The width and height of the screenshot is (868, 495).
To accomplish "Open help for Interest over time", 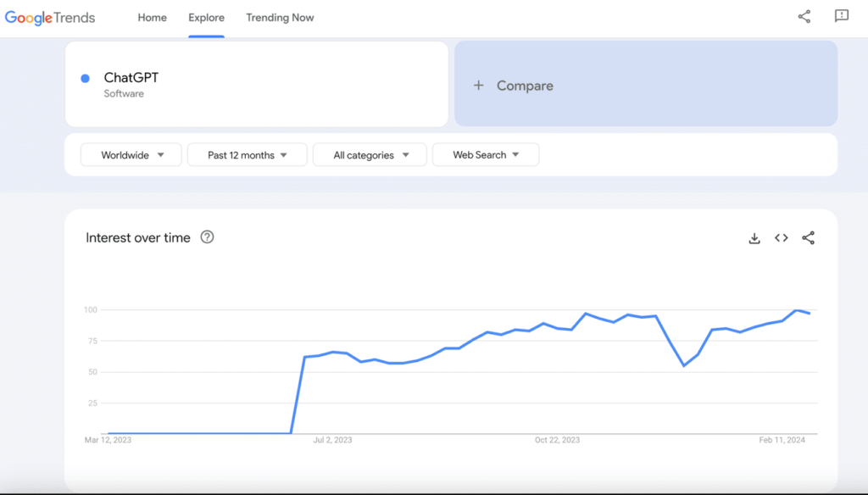I will (x=207, y=237).
